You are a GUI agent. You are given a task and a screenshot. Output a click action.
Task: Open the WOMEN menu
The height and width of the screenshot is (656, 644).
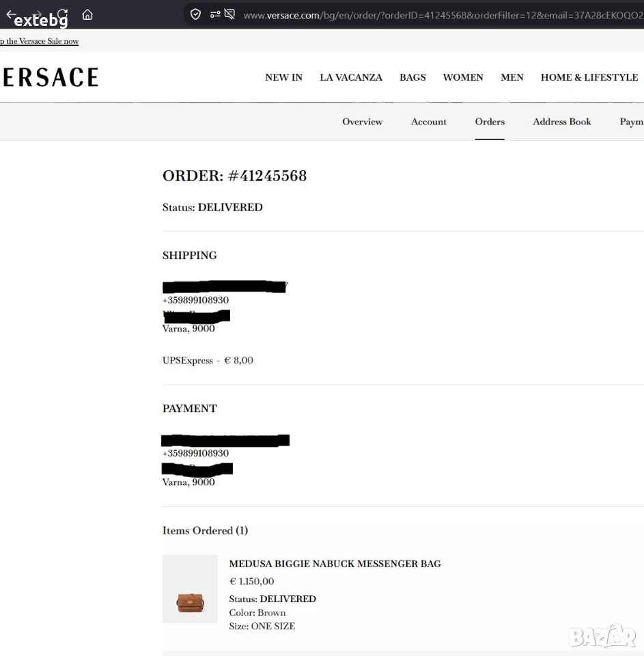pos(463,77)
